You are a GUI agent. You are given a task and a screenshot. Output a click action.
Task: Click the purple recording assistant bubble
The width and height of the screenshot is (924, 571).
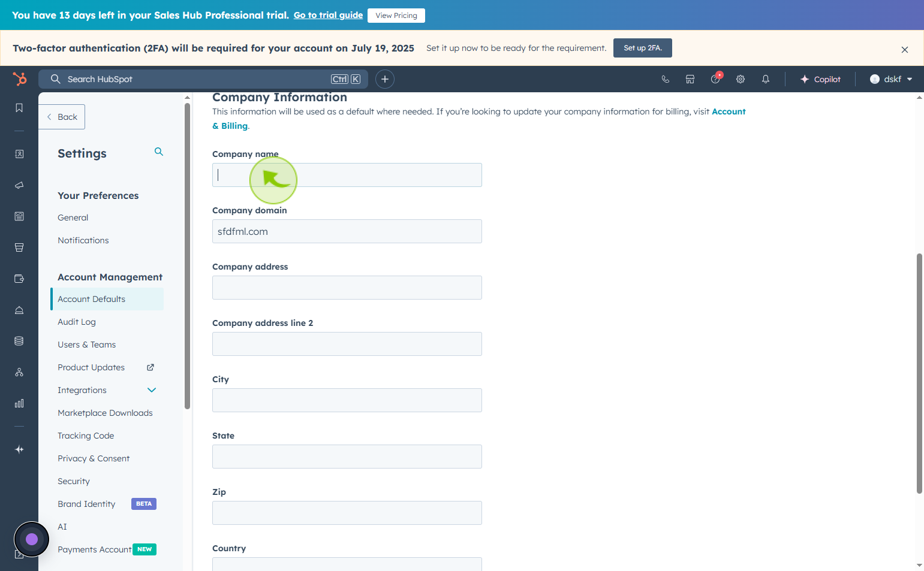(x=32, y=539)
